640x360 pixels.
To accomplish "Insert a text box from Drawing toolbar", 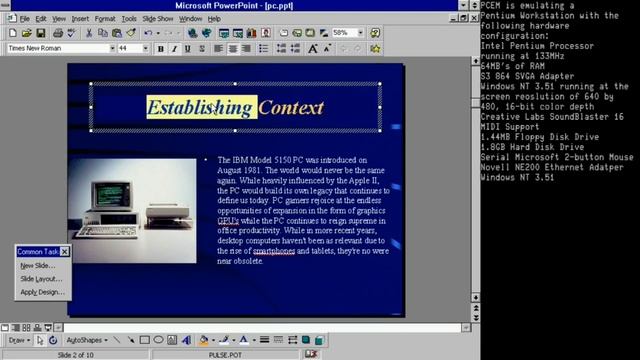I will click(x=172, y=340).
